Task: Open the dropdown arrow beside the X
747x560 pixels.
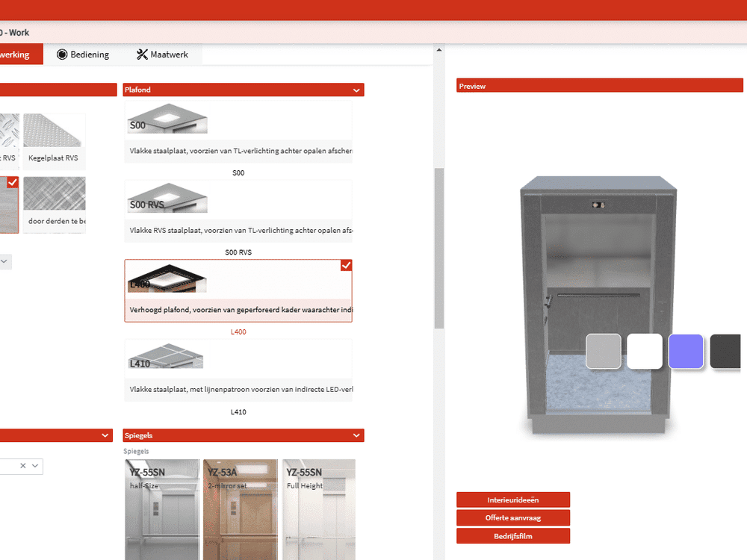Action: click(x=35, y=466)
